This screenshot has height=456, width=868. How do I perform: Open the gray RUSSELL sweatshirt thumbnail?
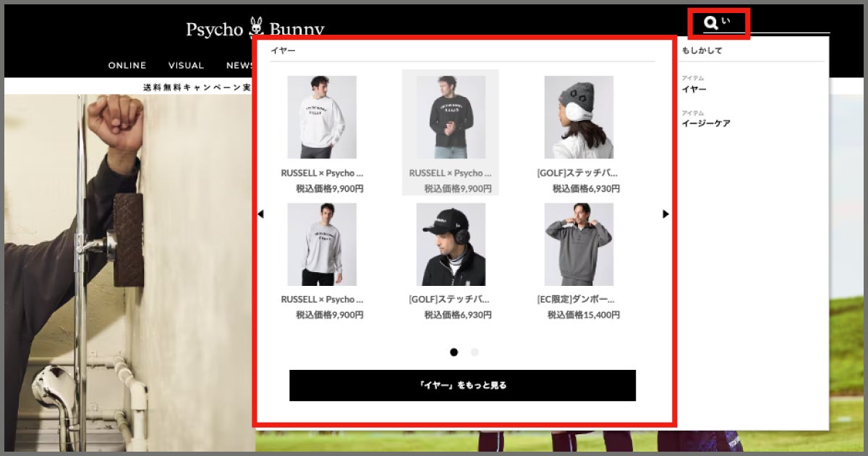pyautogui.click(x=322, y=245)
